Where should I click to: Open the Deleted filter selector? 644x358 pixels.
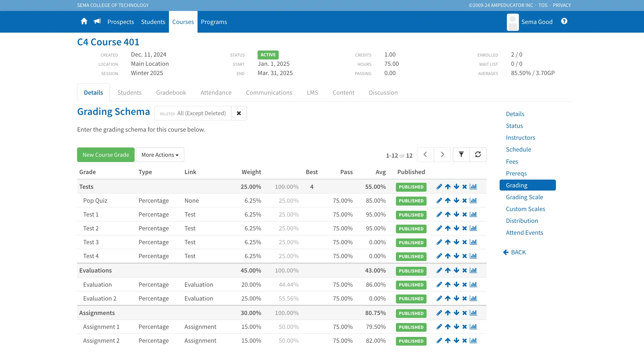[193, 113]
